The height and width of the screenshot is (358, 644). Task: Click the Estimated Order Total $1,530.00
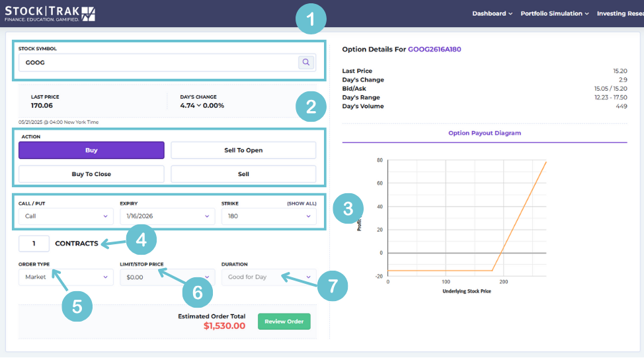224,326
